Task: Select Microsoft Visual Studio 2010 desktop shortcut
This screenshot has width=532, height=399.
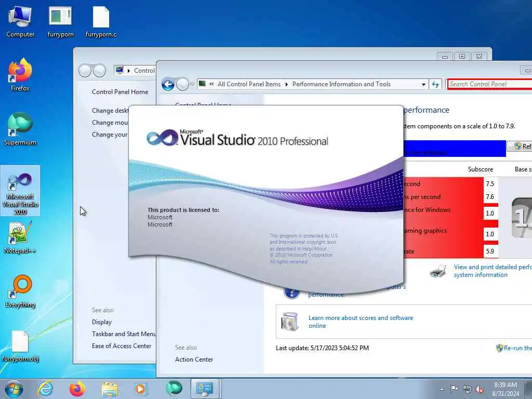Action: tap(20, 191)
